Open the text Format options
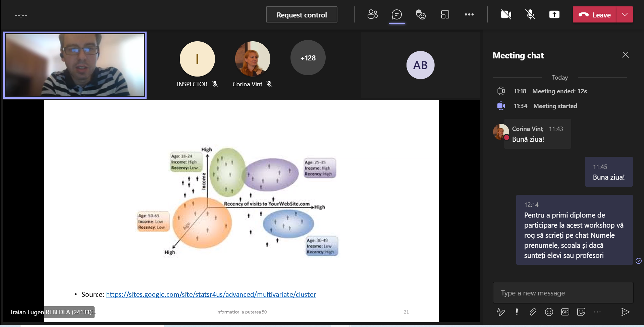This screenshot has width=644, height=327. 500,312
